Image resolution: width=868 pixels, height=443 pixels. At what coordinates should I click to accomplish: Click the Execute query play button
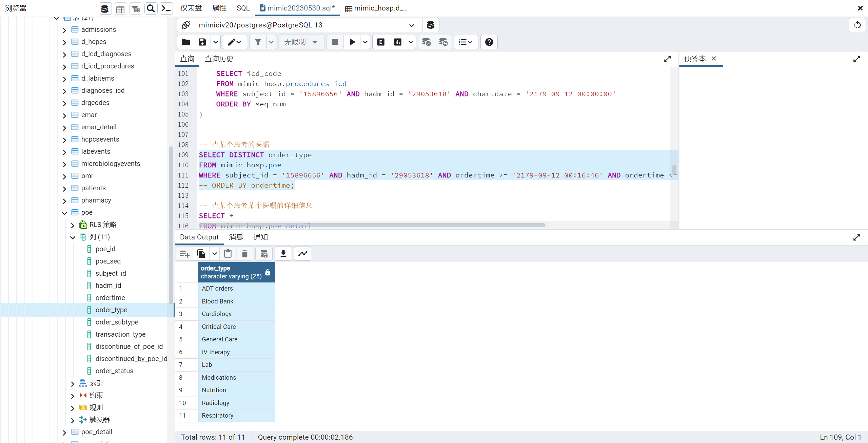[x=352, y=42]
